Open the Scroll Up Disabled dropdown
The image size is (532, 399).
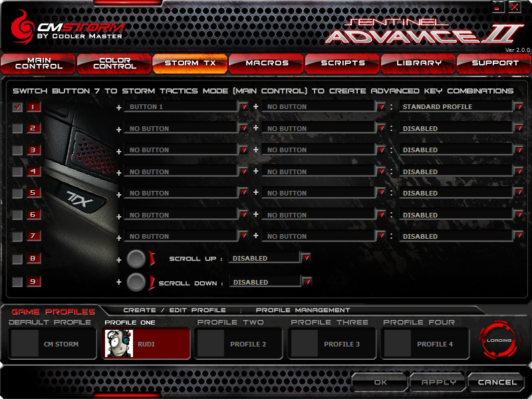[x=307, y=258]
